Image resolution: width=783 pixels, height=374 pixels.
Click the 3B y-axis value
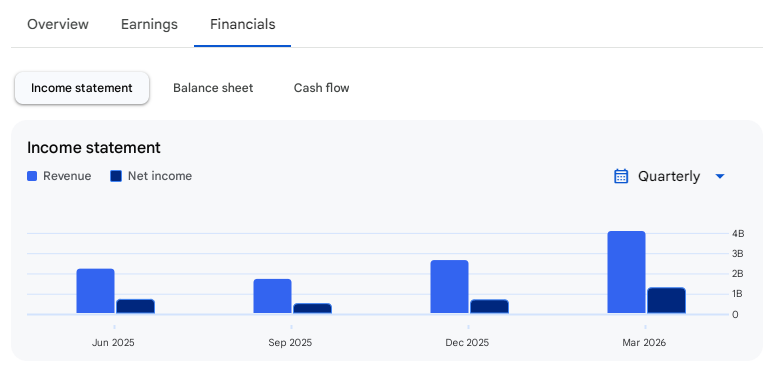[738, 254]
